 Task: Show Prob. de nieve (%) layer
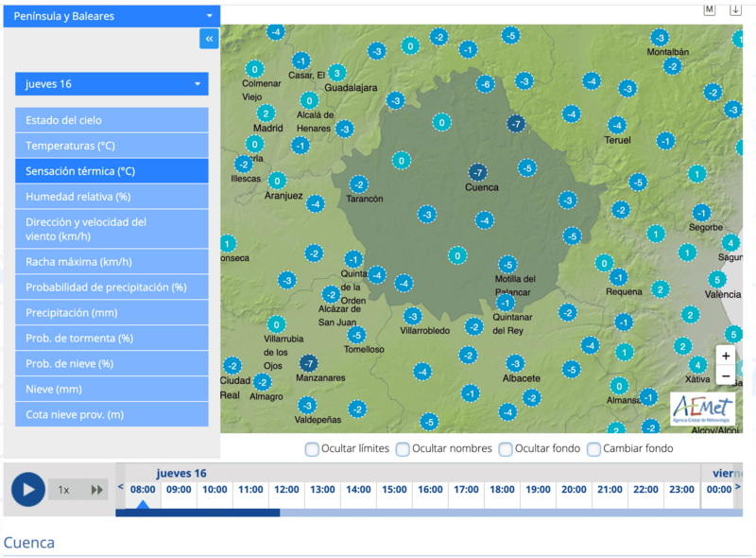[x=112, y=363]
